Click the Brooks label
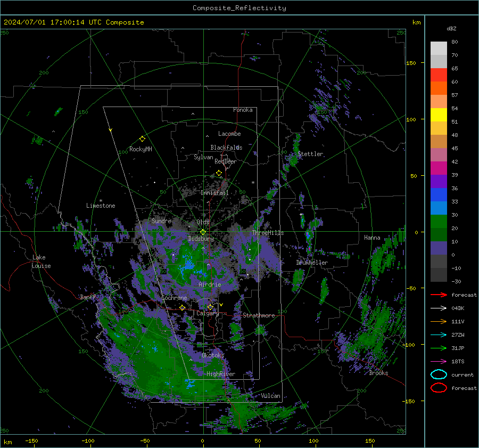 click(378, 373)
